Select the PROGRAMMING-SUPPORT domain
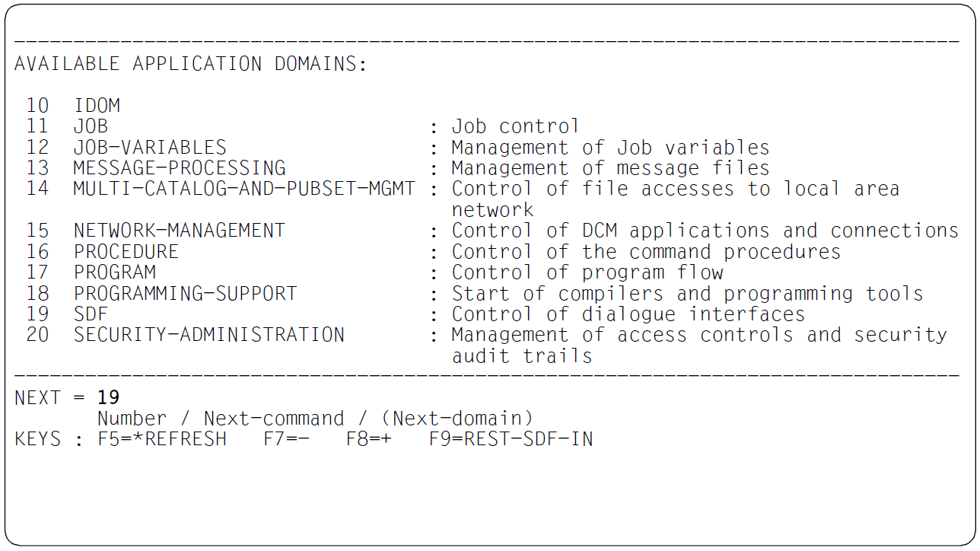 (185, 293)
